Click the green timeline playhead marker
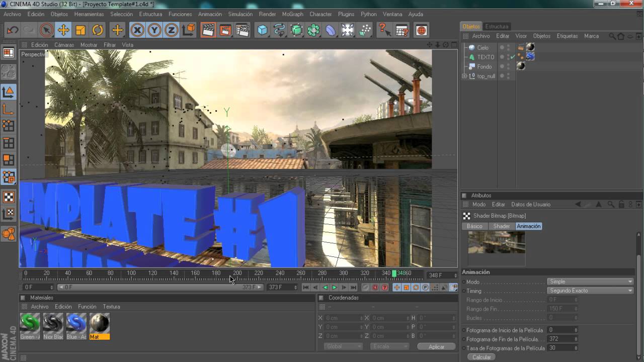The image size is (644, 362). [394, 274]
